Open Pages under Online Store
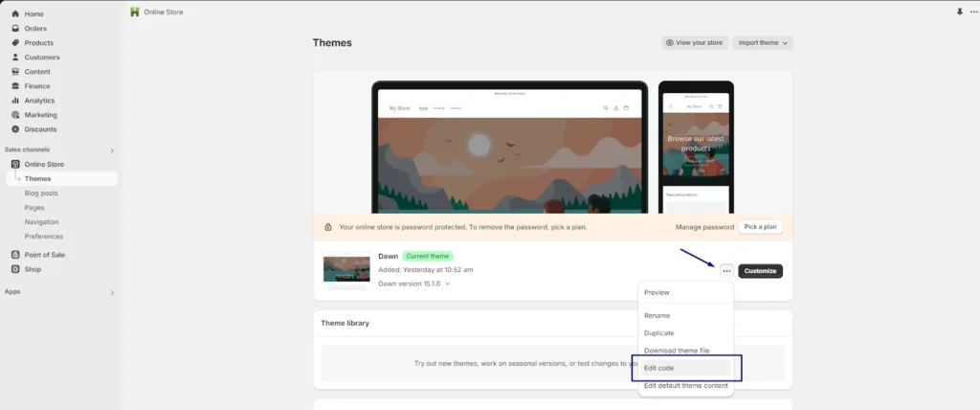Screen dimensions: 980x410 click(34, 207)
